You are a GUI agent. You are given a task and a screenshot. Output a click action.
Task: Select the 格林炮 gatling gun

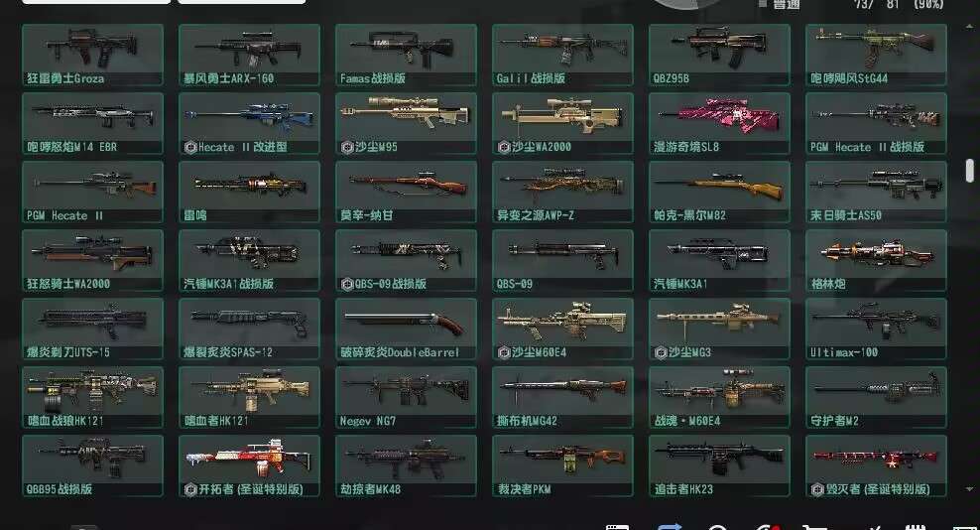tap(876, 260)
